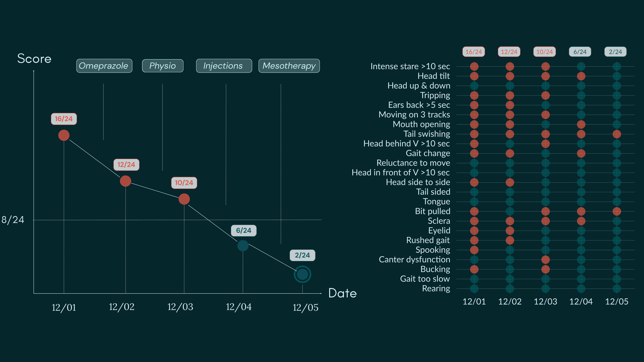The image size is (644, 362).
Task: Click the 12/24 data point on the line chart
Action: click(125, 181)
